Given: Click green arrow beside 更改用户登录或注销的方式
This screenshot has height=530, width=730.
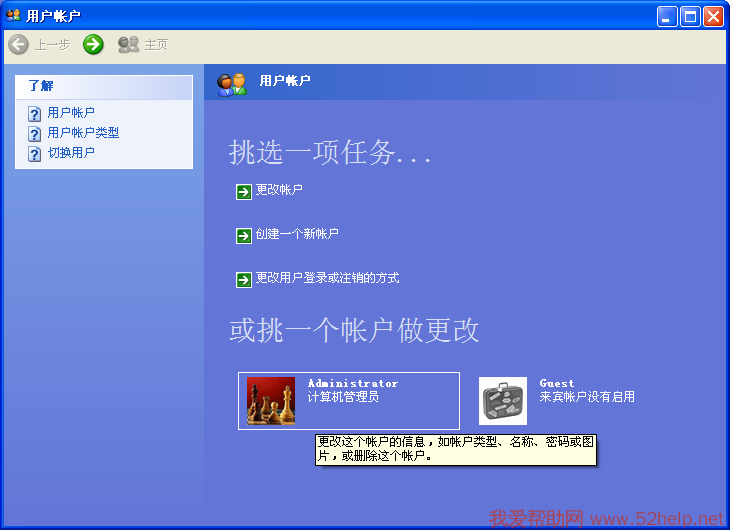Looking at the screenshot, I should pyautogui.click(x=244, y=279).
